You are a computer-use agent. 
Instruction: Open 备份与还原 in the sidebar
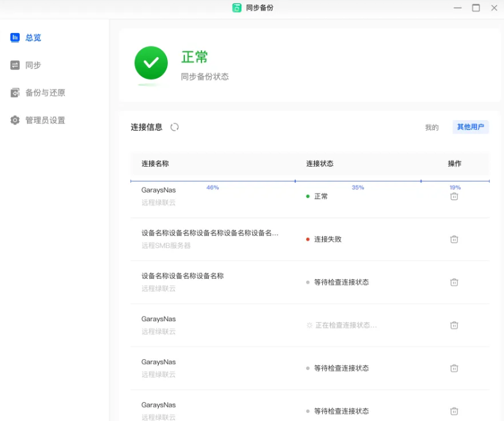click(x=37, y=93)
